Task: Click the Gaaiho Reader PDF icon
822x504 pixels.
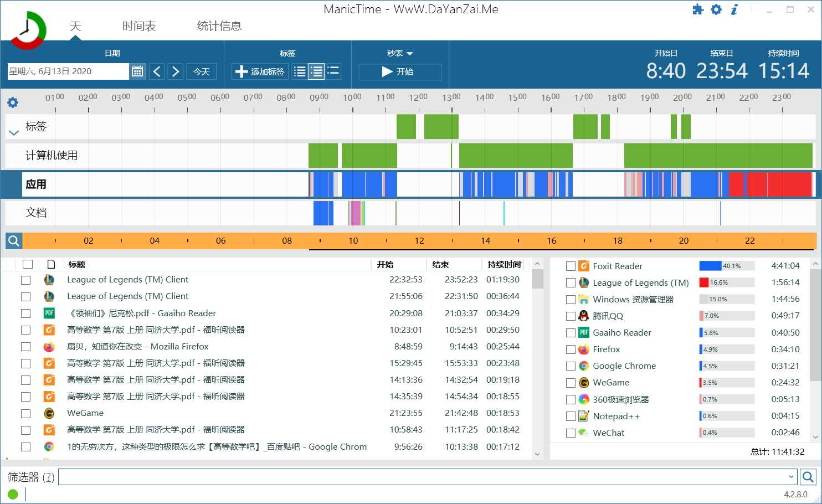Action: click(x=584, y=332)
